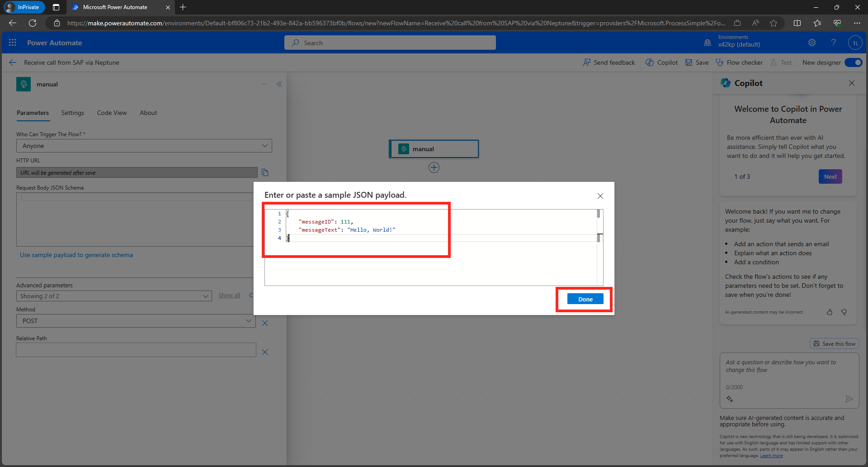This screenshot has width=868, height=467.
Task: Toggle the New designer switch
Action: pos(854,62)
